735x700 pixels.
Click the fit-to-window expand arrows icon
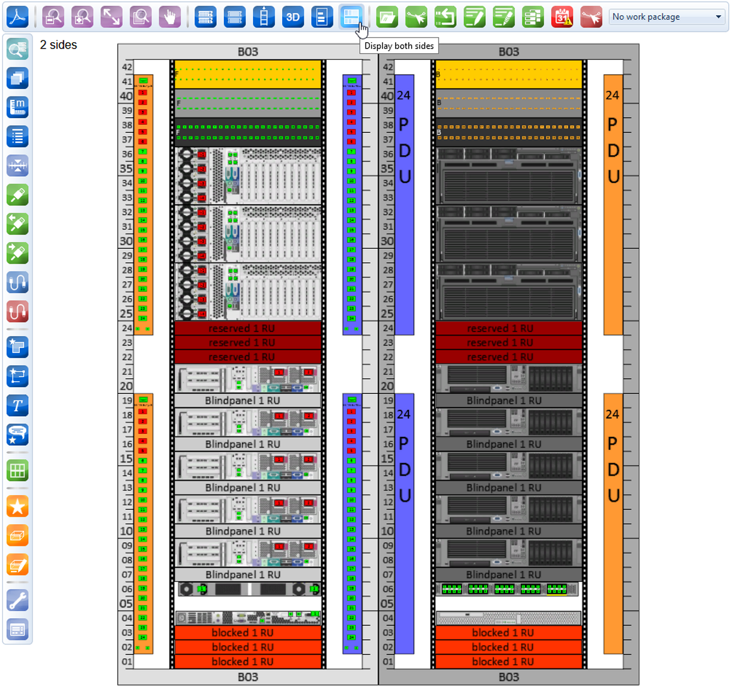click(111, 17)
